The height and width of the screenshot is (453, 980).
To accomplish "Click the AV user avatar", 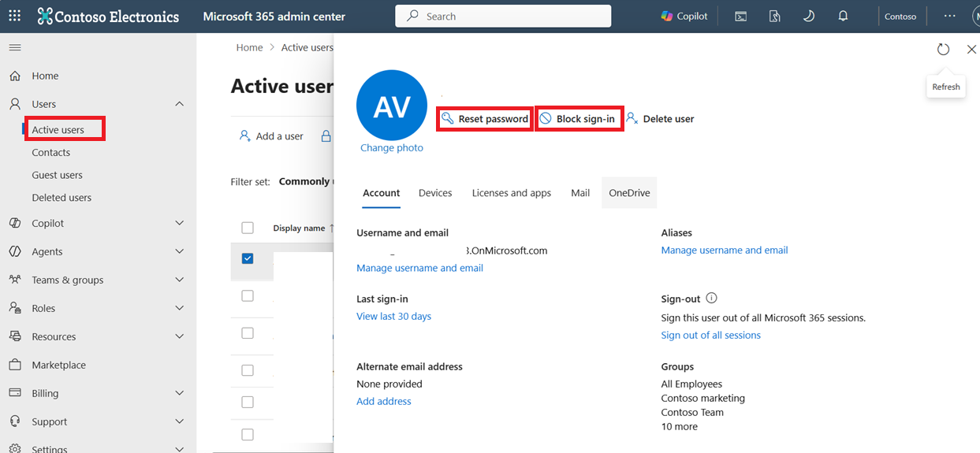I will click(392, 106).
